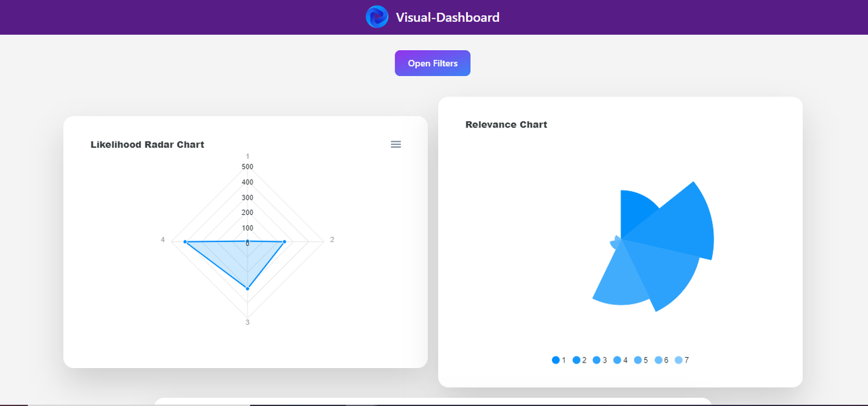Click the 300 radar scale label

point(248,198)
